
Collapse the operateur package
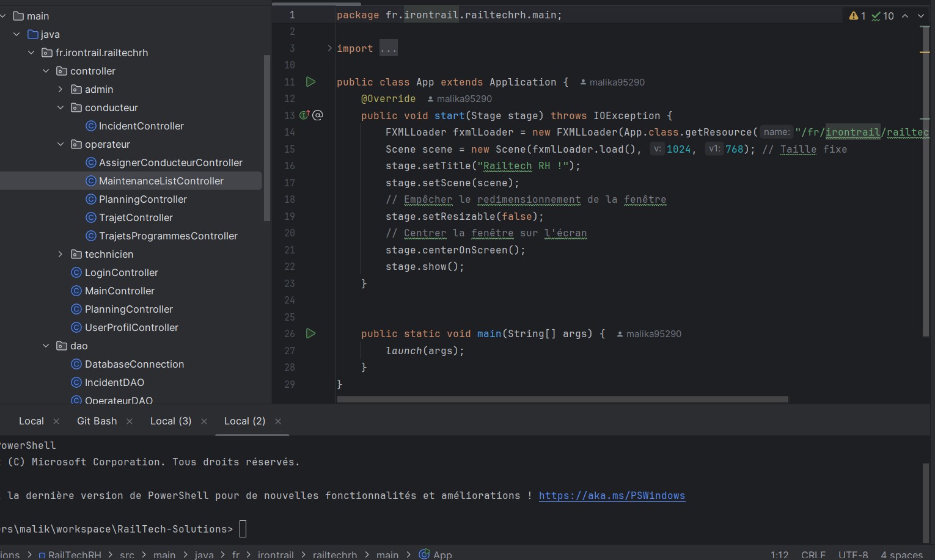61,144
